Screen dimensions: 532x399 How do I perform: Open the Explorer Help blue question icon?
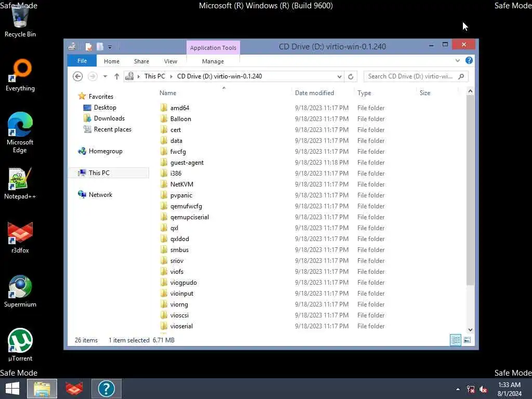click(469, 60)
